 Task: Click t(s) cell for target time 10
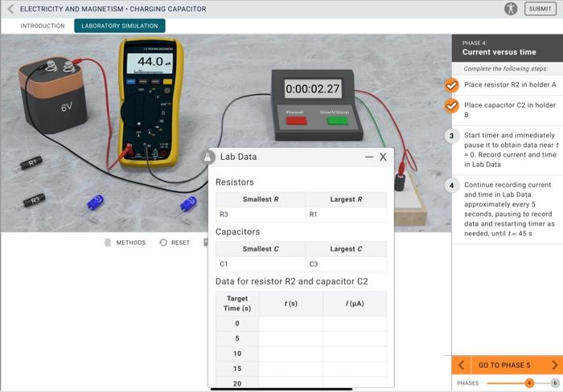[x=291, y=353]
